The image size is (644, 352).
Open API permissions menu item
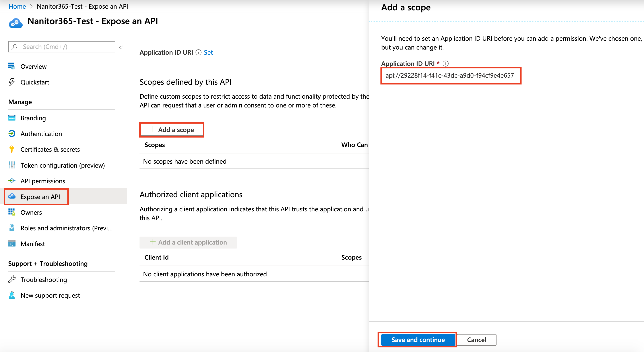(x=43, y=181)
